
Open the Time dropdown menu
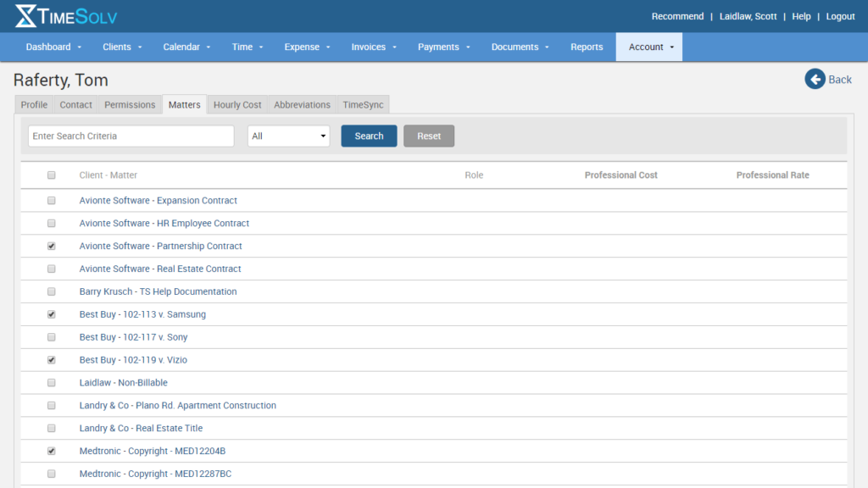[247, 47]
